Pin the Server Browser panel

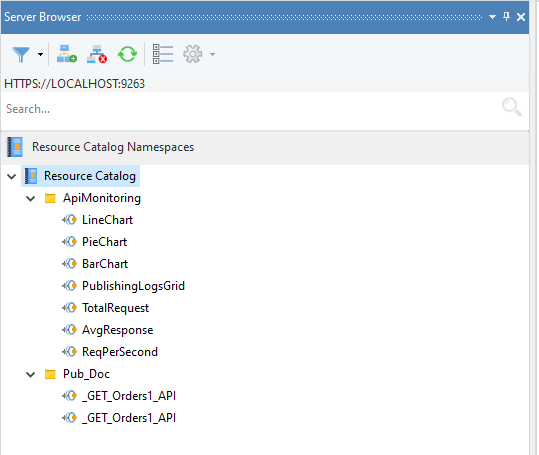[x=506, y=16]
